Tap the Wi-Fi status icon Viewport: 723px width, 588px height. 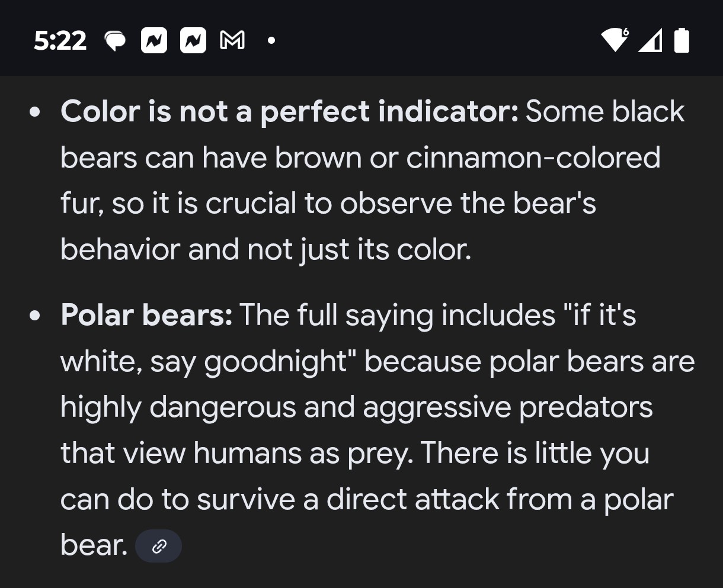(615, 40)
